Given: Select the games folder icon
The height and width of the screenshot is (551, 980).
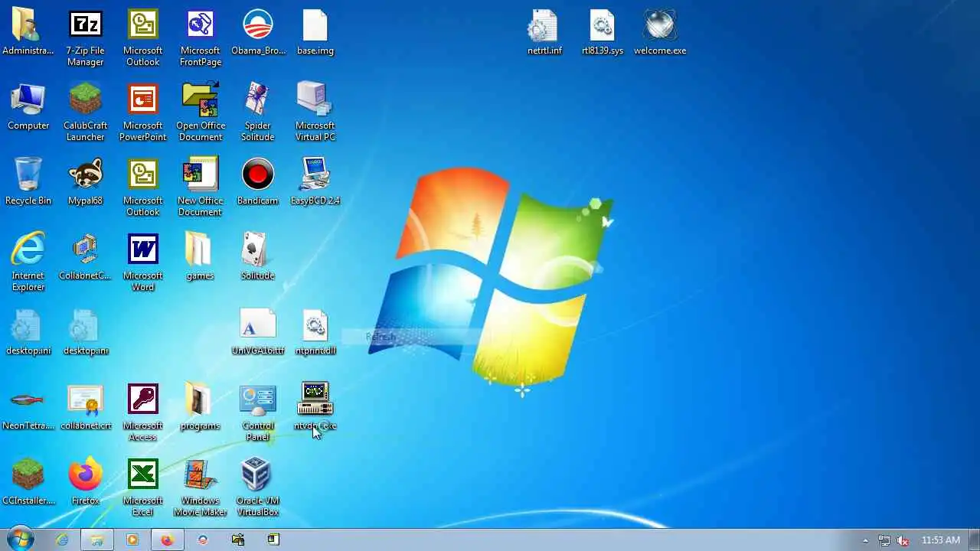Looking at the screenshot, I should tap(200, 257).
